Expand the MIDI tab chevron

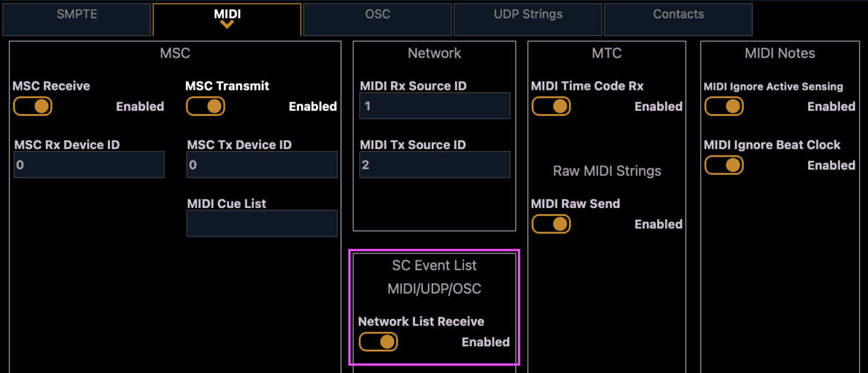[227, 23]
